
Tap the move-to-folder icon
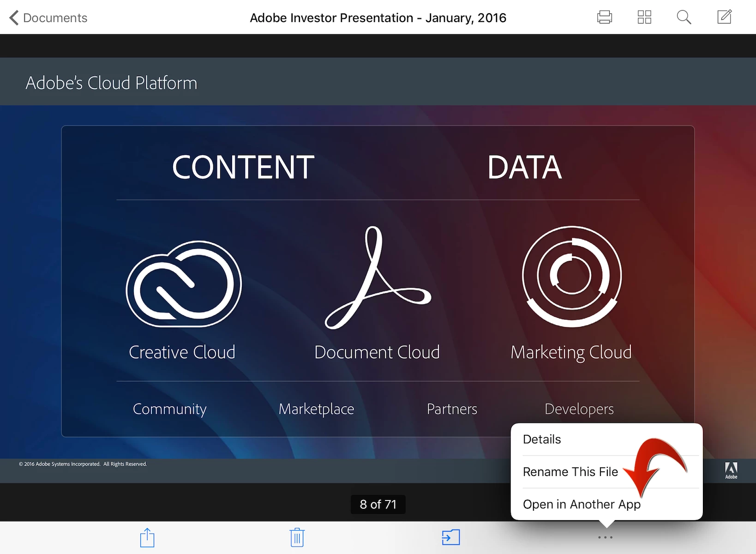click(x=450, y=537)
